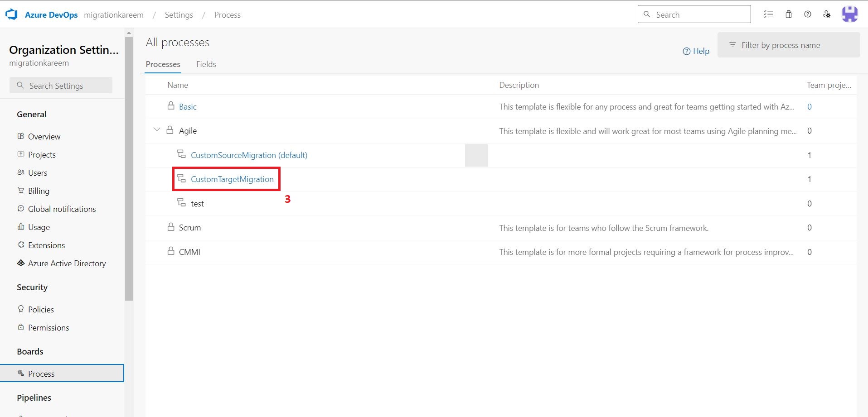Expand the Search Settings field

tap(61, 85)
